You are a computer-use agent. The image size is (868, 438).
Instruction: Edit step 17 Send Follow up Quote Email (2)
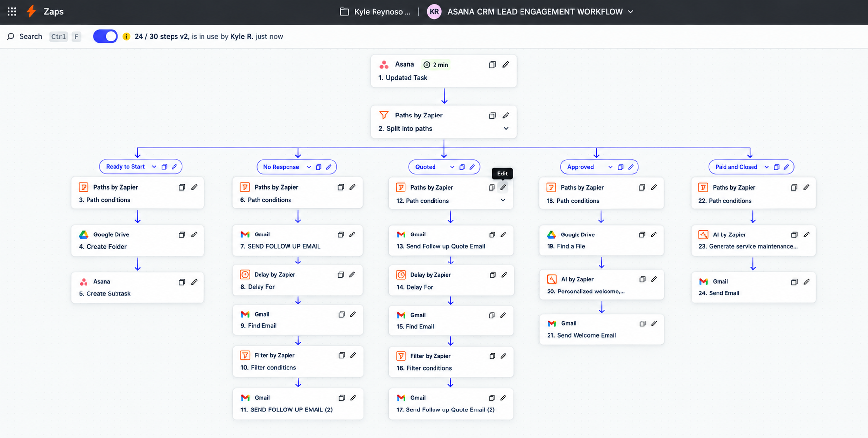503,398
